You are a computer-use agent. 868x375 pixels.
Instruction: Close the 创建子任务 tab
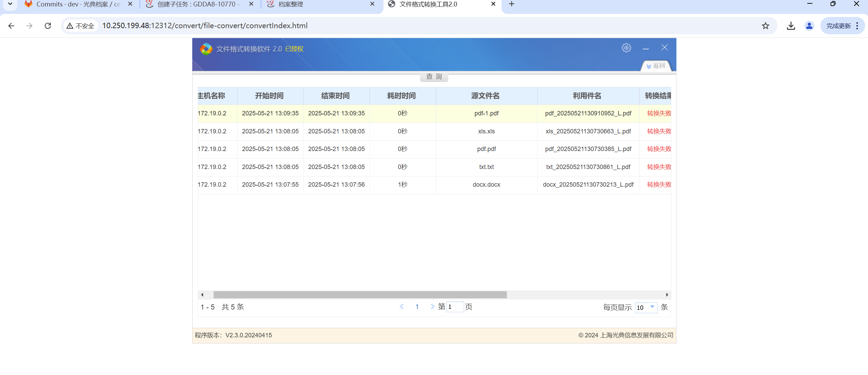pyautogui.click(x=251, y=4)
